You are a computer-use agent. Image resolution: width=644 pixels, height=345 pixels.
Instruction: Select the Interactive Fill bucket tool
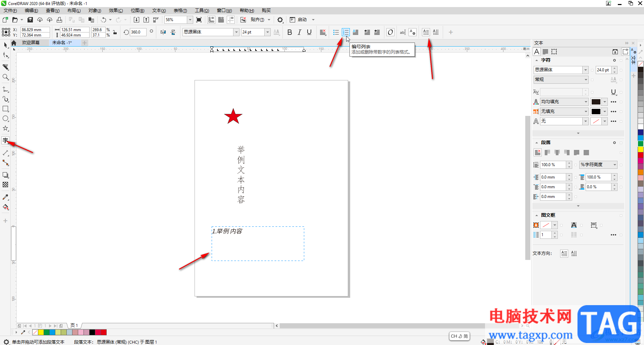point(5,207)
